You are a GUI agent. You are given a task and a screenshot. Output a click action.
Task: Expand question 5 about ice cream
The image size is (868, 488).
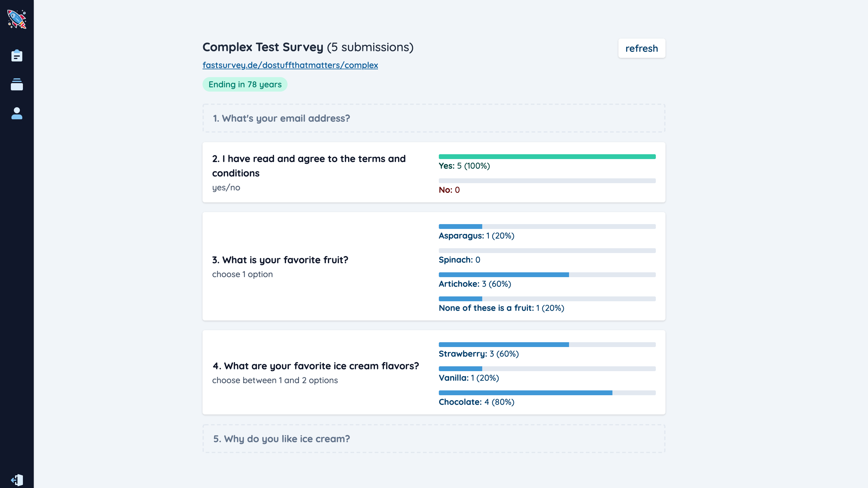[434, 439]
